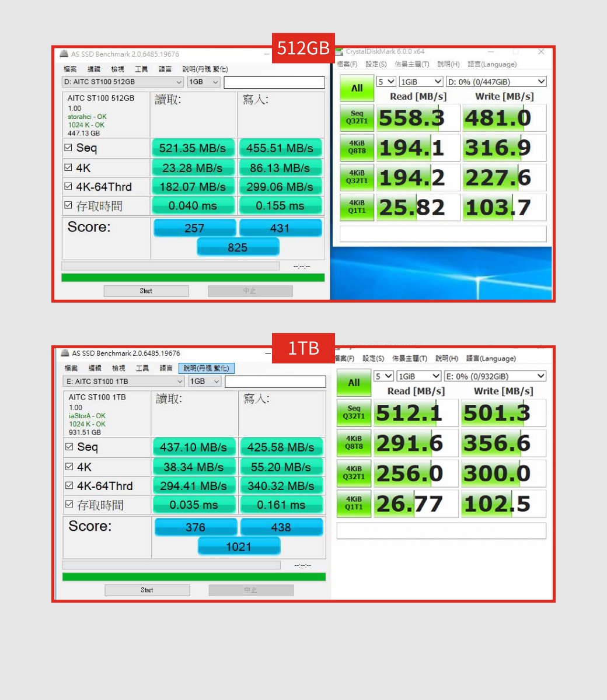The image size is (607, 700).
Task: Click total score 1021 in 1TB AS SSD
Action: (239, 547)
